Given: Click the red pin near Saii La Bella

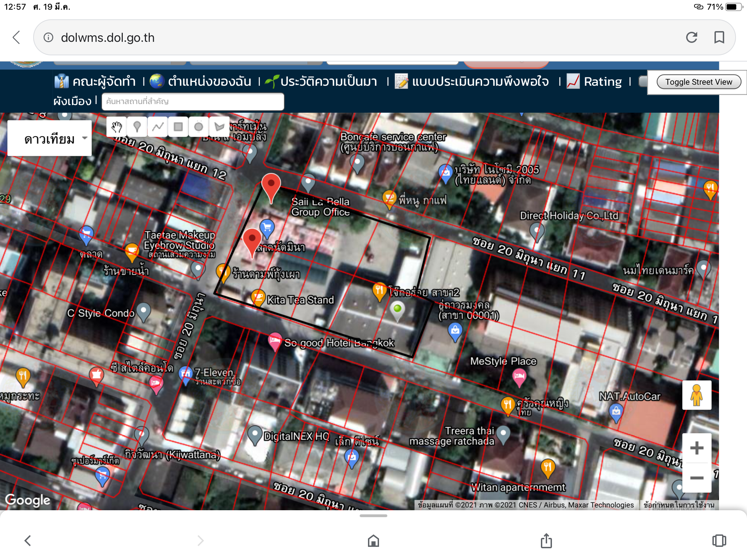Looking at the screenshot, I should coord(271,188).
